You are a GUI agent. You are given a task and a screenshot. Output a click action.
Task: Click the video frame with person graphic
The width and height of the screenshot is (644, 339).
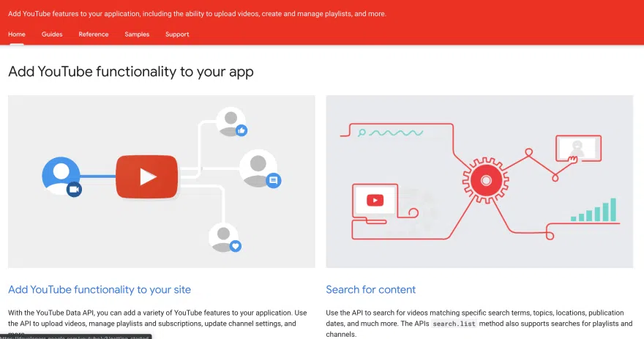[x=578, y=149]
